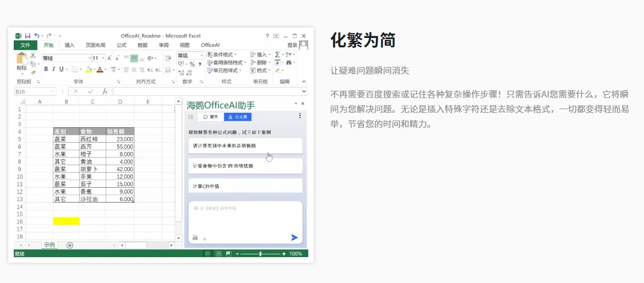Switch to the 页面布局 ribbon tab
This screenshot has height=283, width=644.
pos(95,45)
